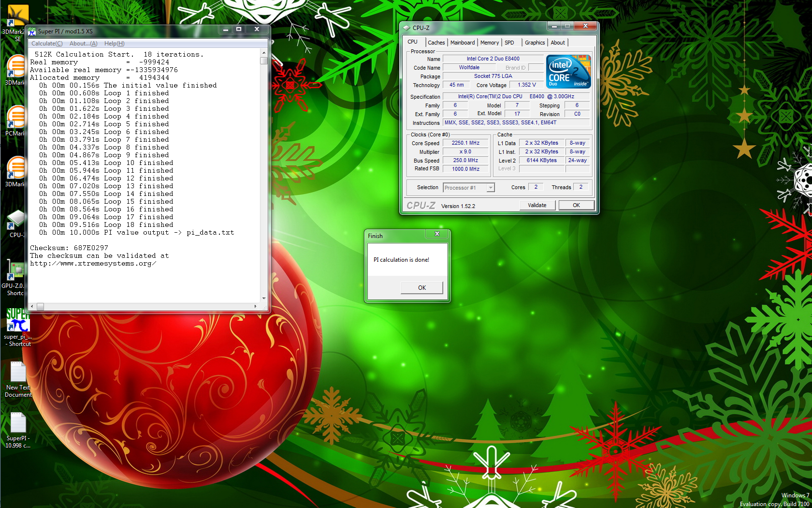Click the Rated FSB value '1000.0 MHz'
The image size is (812, 508).
[465, 169]
